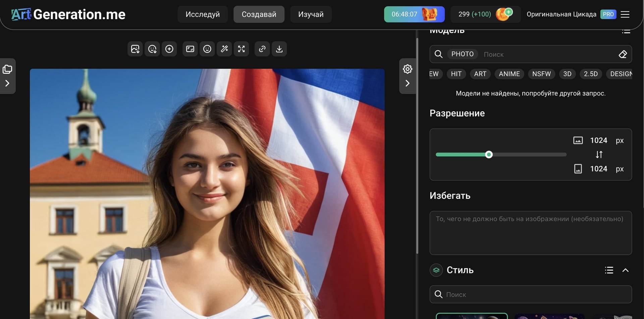
Task: Click the resolution slider handle
Action: point(489,154)
